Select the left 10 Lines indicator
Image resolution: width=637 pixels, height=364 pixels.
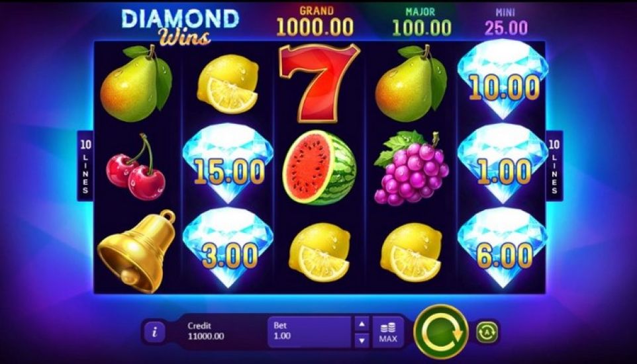pos(85,166)
